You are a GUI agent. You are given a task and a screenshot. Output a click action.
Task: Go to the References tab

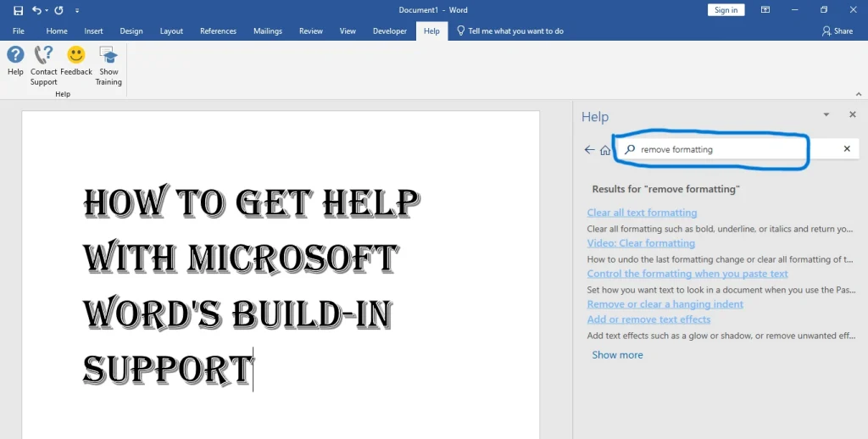tap(218, 31)
